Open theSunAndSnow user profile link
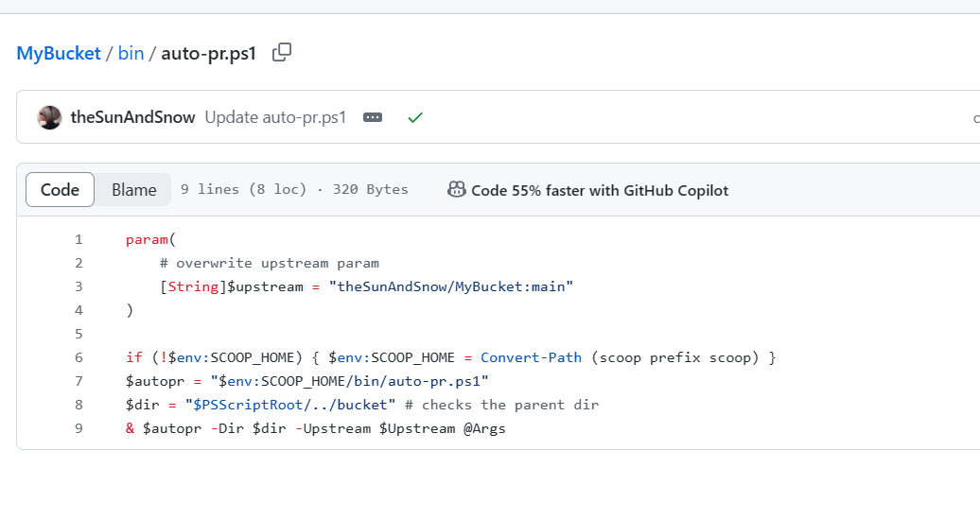 tap(132, 117)
